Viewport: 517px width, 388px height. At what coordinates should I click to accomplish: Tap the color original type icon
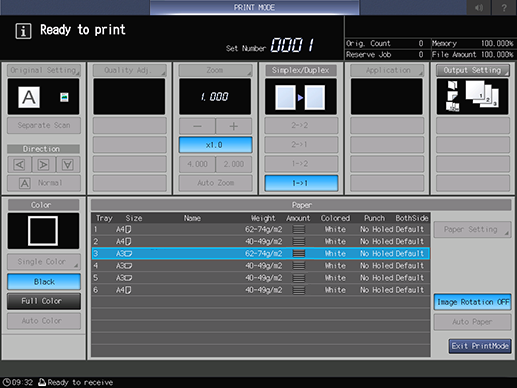[64, 97]
